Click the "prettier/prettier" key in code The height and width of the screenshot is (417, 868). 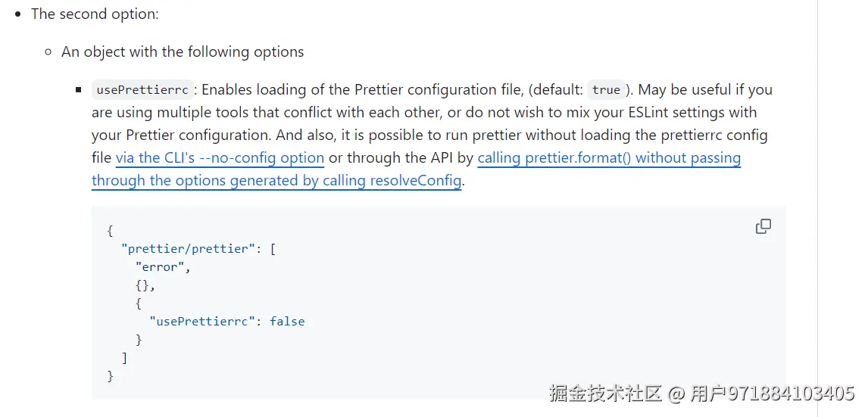click(x=189, y=248)
